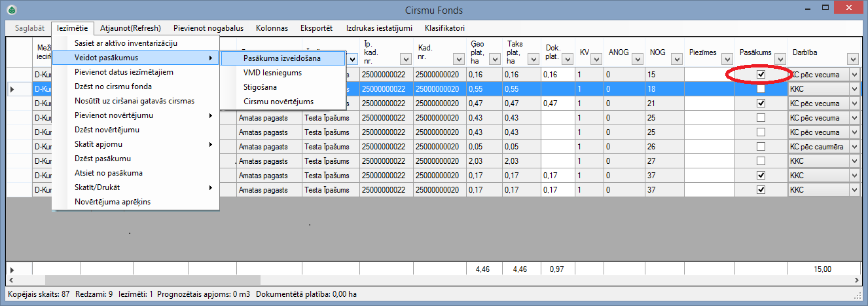Open the ANOG column filter dropdown
This screenshot has width=868, height=306.
[x=638, y=60]
